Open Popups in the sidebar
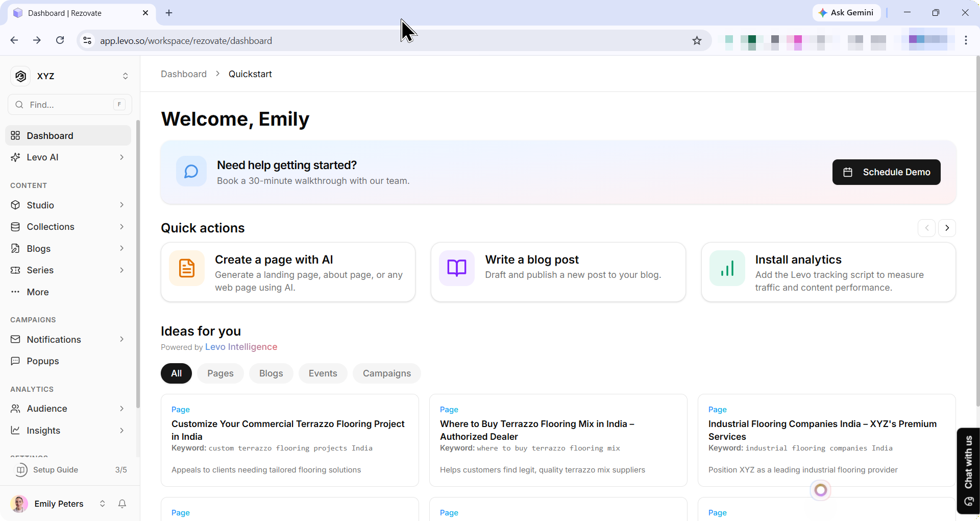Screen dimensions: 980x521 [x=43, y=361]
